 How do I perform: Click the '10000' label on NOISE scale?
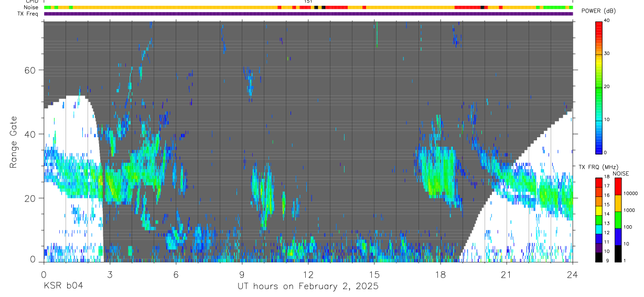(631, 193)
